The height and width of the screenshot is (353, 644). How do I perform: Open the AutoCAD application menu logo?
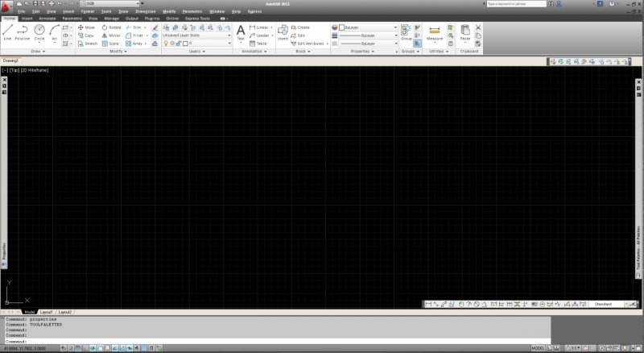(6, 7)
